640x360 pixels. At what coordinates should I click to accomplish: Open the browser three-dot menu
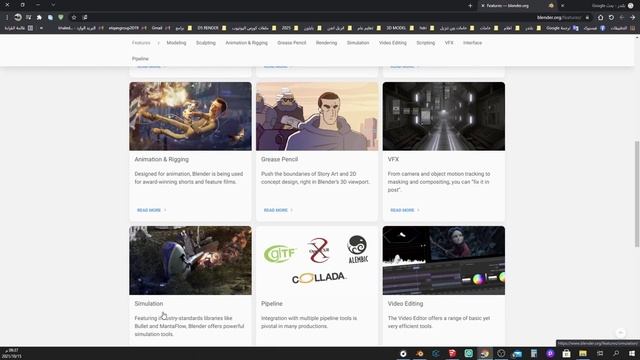tap(7, 18)
